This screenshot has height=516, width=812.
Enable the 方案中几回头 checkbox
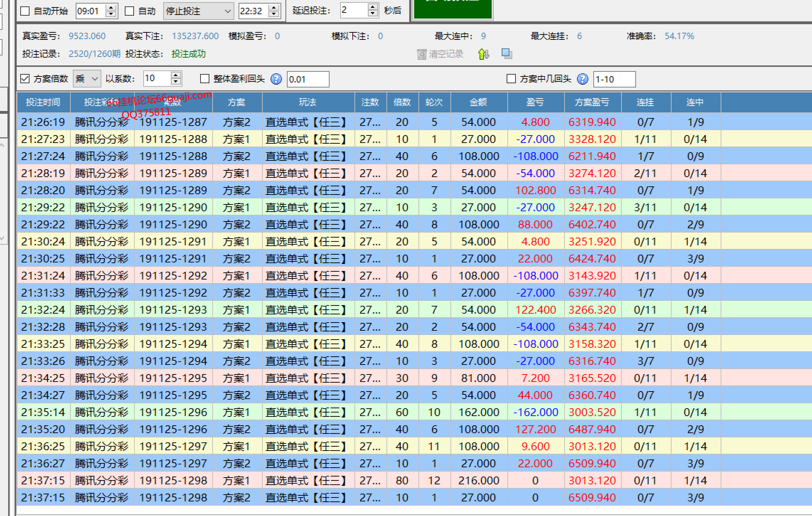coord(511,79)
